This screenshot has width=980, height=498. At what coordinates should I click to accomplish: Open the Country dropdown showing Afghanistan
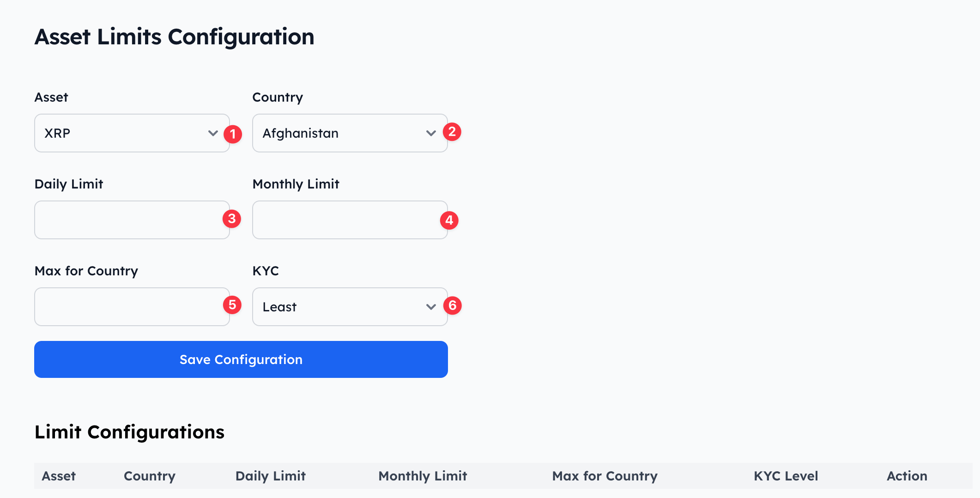click(x=350, y=133)
